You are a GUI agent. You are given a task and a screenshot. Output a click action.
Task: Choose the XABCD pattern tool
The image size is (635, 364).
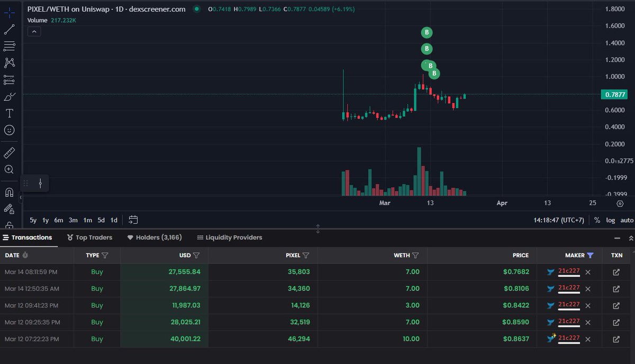(9, 62)
